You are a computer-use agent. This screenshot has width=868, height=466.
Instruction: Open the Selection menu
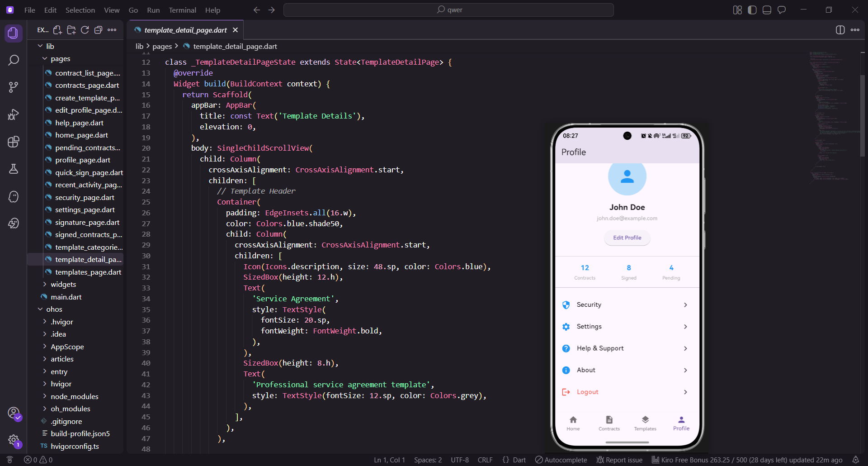[80, 10]
